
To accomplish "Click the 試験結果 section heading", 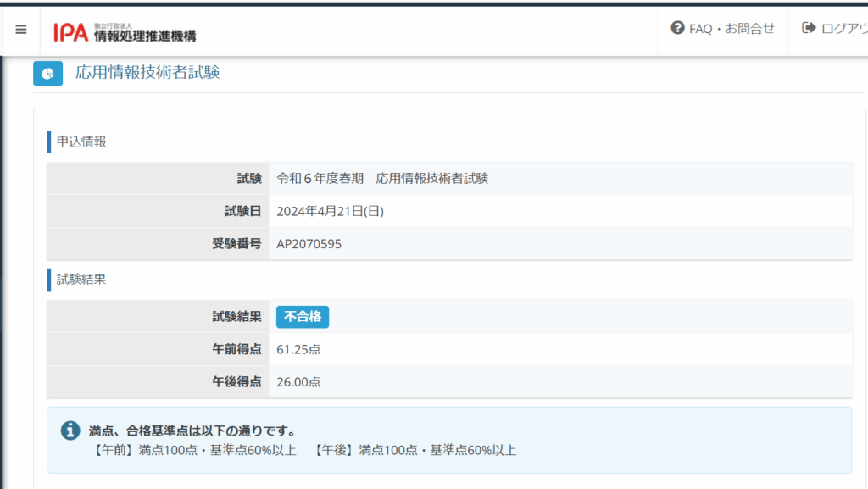I will [x=81, y=279].
